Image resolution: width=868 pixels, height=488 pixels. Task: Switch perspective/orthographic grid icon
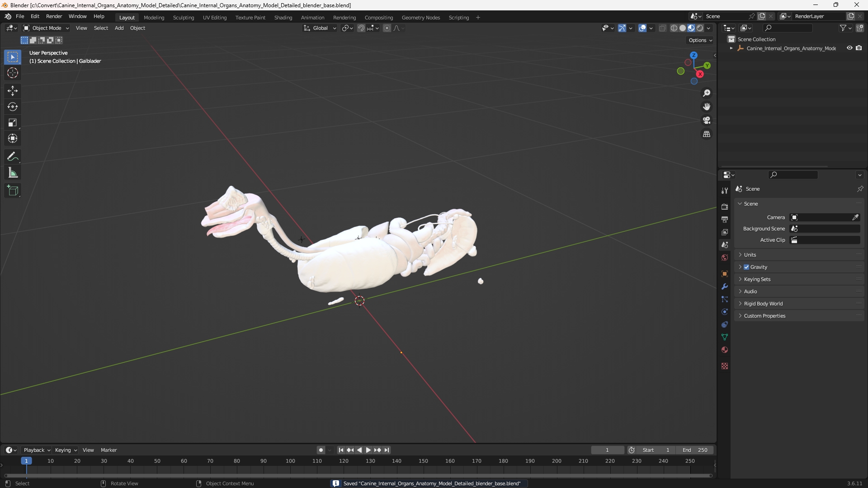coord(707,134)
